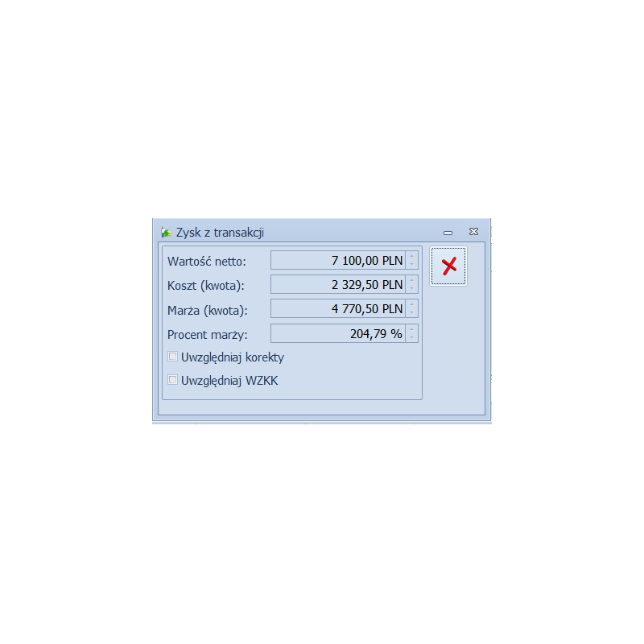Increase Wartość netto with up arrow
Image resolution: width=644 pixels, height=644 pixels.
pyautogui.click(x=412, y=256)
